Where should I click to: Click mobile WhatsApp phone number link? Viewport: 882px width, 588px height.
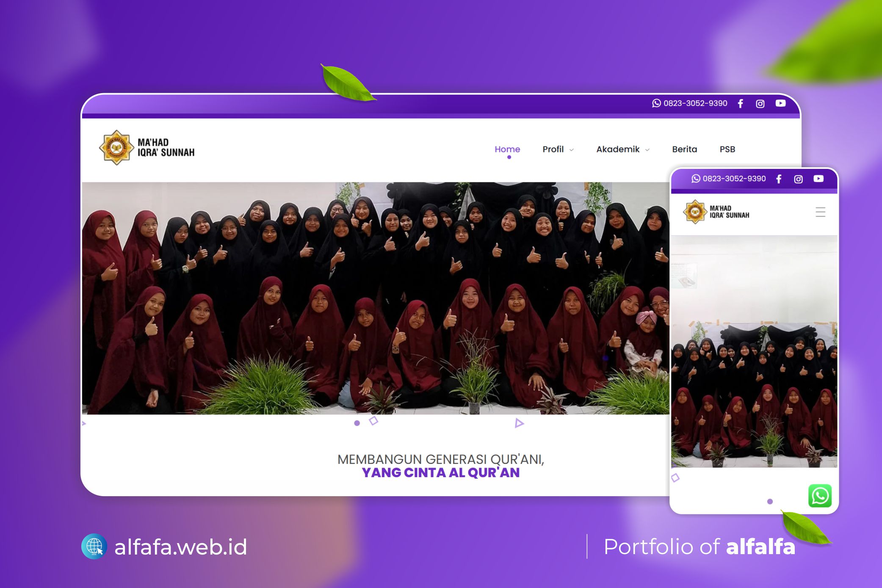[x=729, y=179]
